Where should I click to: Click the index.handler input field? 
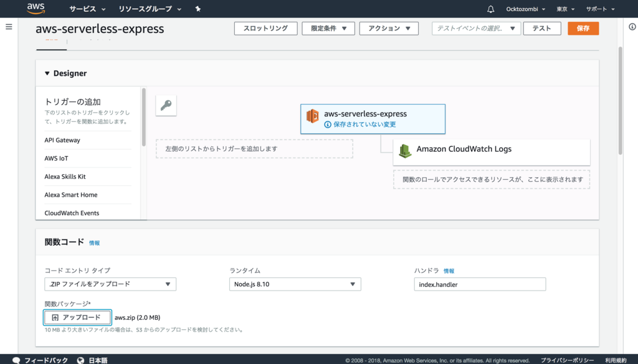[480, 284]
